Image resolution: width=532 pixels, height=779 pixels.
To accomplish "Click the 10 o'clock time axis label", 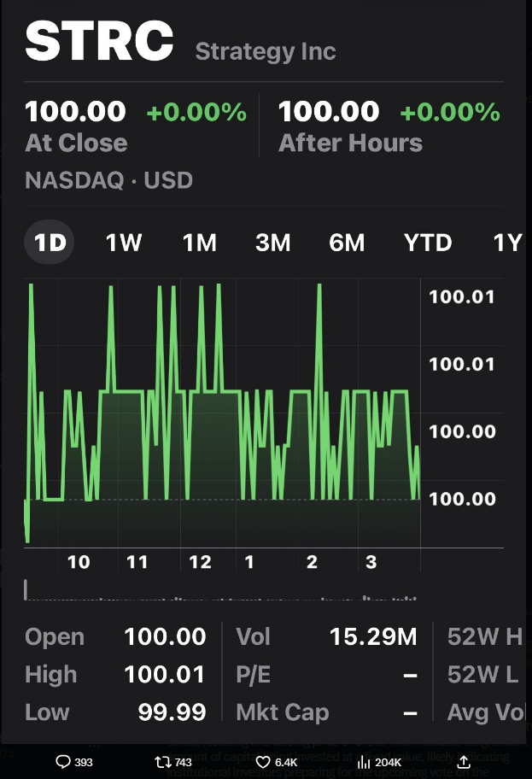I will coord(79,562).
